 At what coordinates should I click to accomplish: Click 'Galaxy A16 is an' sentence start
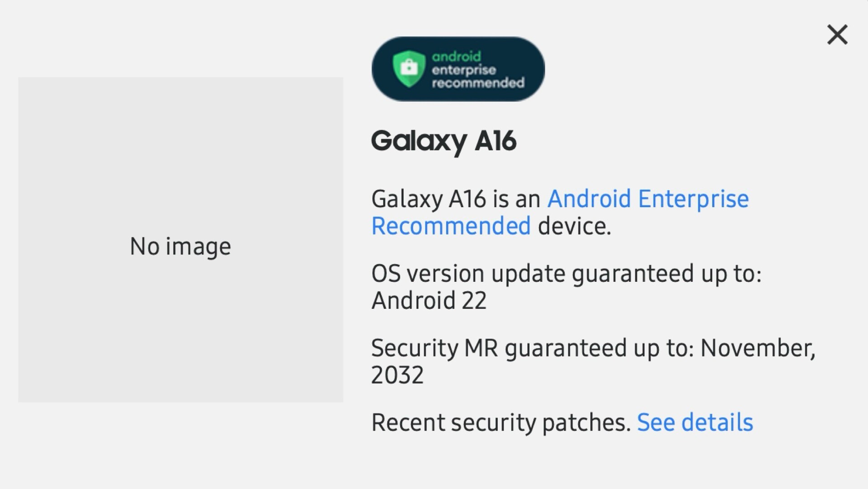click(456, 199)
